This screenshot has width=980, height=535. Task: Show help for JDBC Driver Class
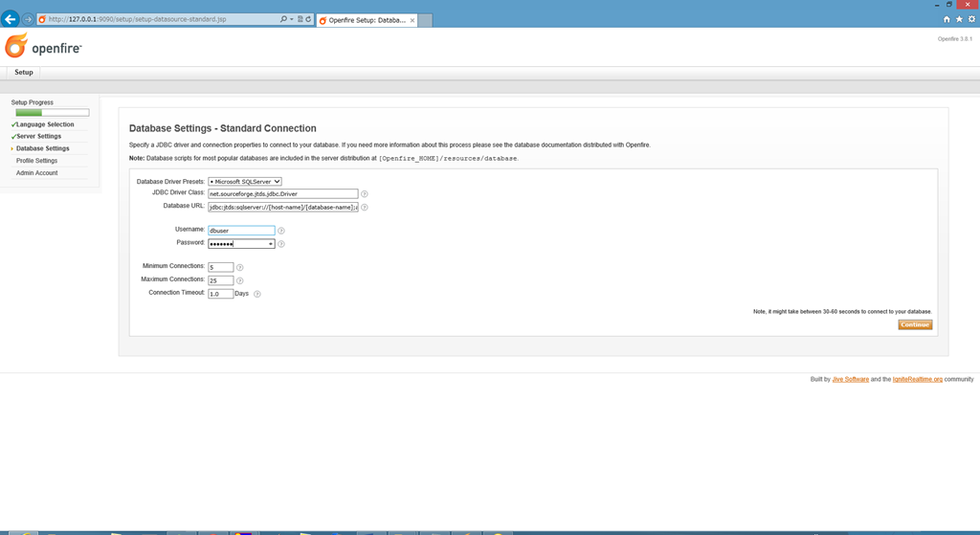pyautogui.click(x=365, y=194)
